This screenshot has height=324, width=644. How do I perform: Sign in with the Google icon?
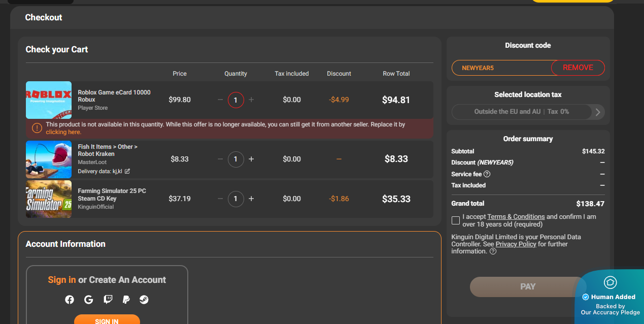coord(89,300)
